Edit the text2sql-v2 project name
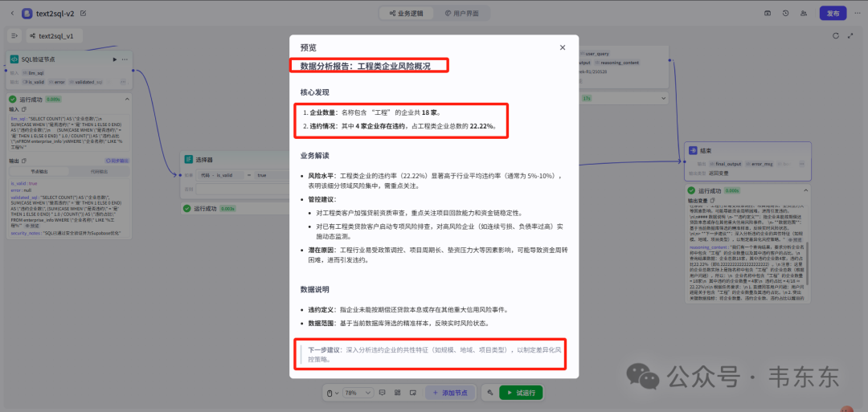The width and height of the screenshot is (868, 412). (83, 14)
